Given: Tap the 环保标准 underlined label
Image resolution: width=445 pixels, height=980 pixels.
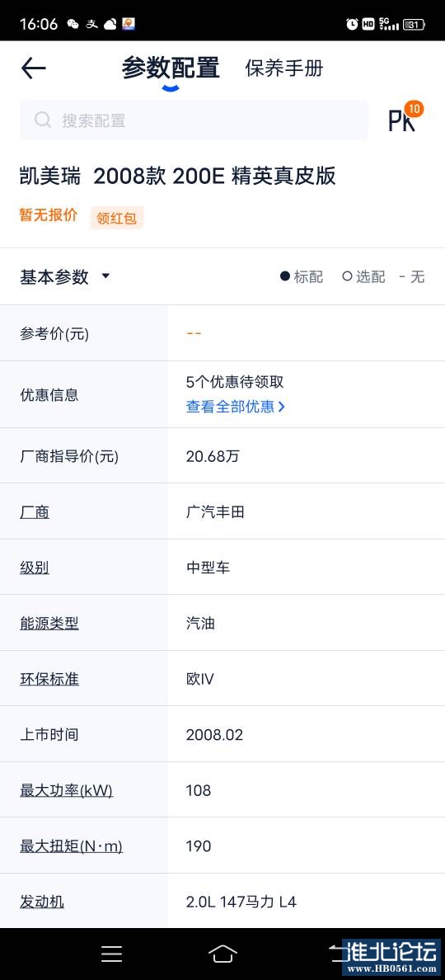Looking at the screenshot, I should click(49, 679).
